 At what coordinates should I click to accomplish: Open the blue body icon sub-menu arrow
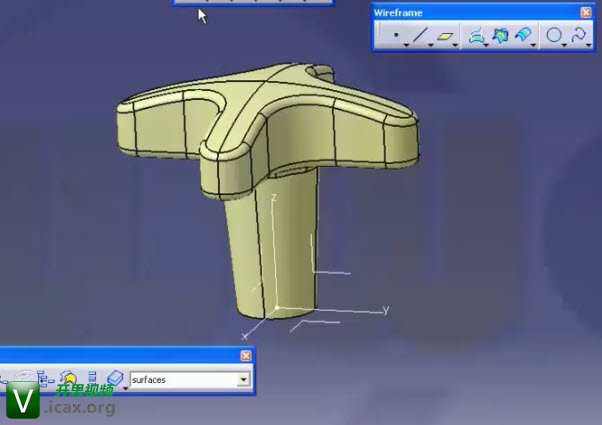[x=126, y=388]
